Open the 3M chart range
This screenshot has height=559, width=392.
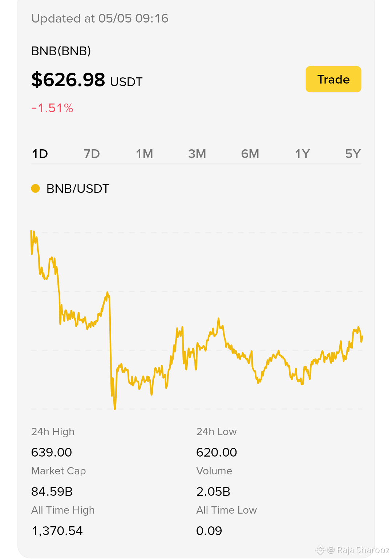197,154
